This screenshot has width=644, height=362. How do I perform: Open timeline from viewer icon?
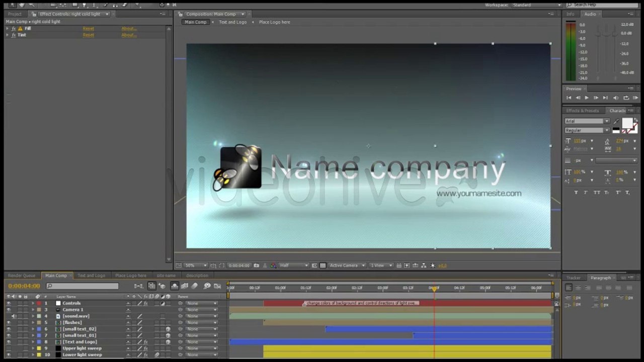coord(416,265)
